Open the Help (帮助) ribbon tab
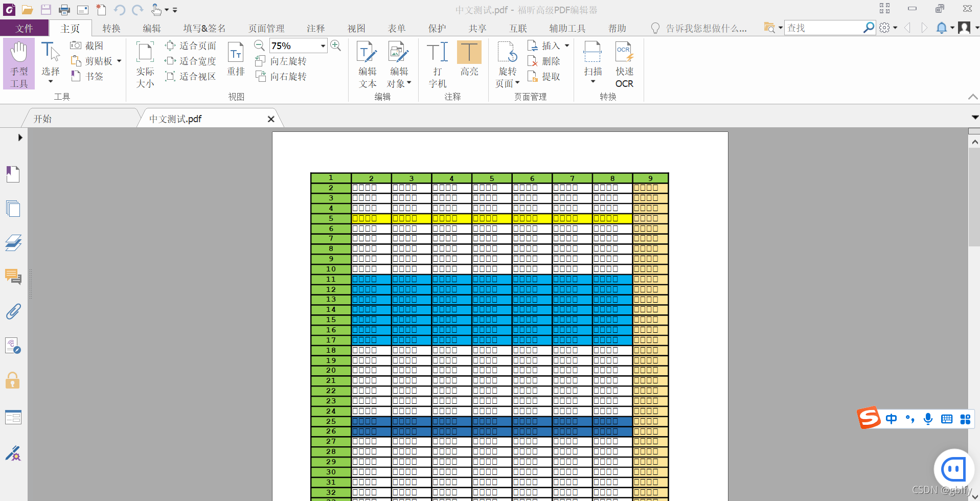Image resolution: width=980 pixels, height=501 pixels. coord(617,28)
